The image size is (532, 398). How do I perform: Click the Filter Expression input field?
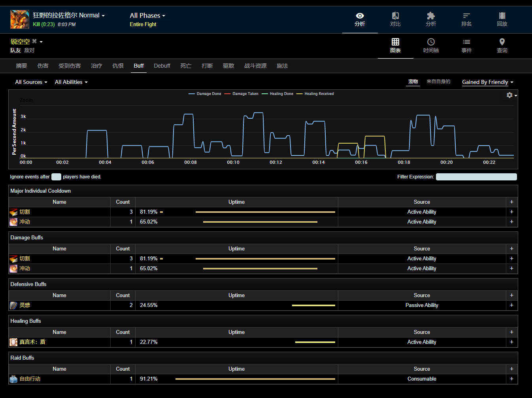(476, 177)
